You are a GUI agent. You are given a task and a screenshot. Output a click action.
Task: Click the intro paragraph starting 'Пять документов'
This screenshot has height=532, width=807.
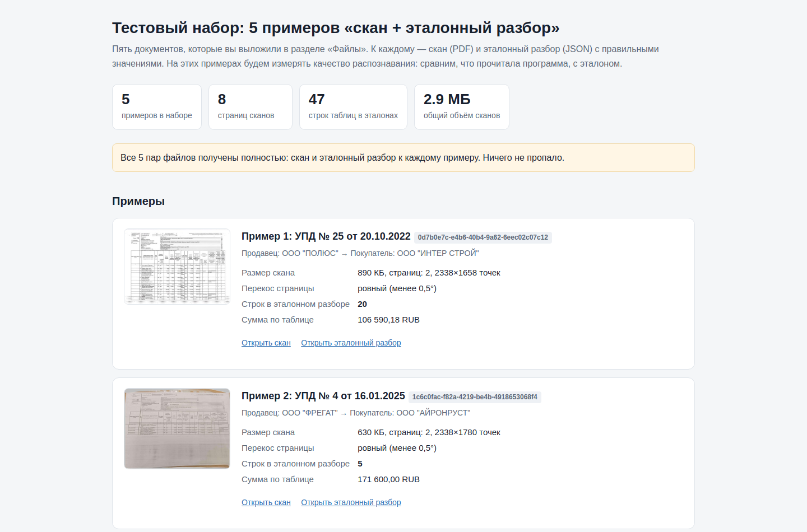pos(386,57)
